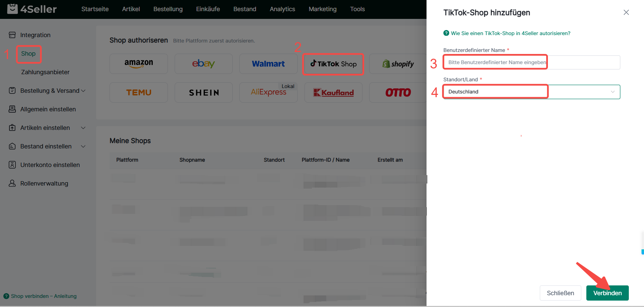Open Zahlungsanbieter in sidebar
This screenshot has width=644, height=307.
pyautogui.click(x=45, y=72)
